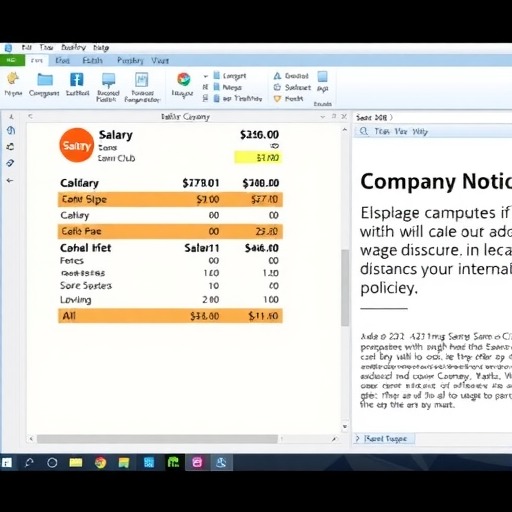The width and height of the screenshot is (512, 512).
Task: Click the document form icon in the ribbon
Action: (142, 80)
